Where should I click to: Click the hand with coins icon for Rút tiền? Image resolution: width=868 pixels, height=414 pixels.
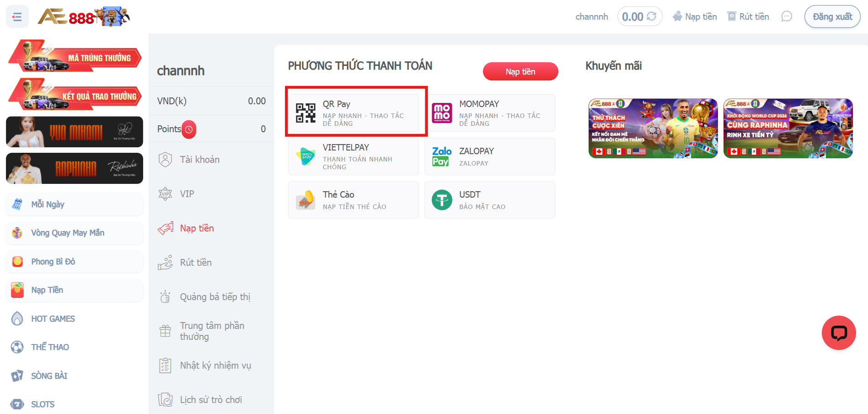click(x=165, y=263)
